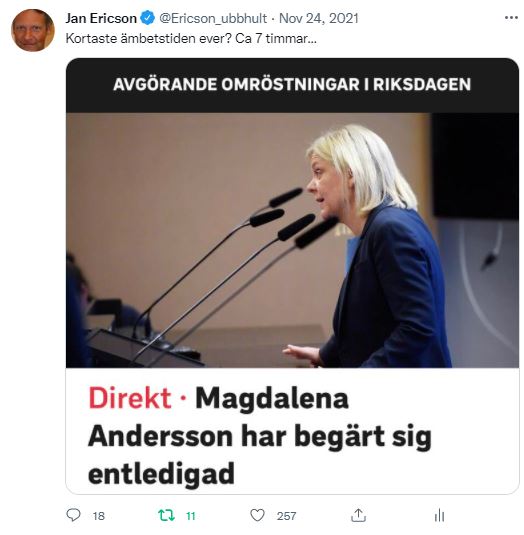Screen dimensions: 524x535
Task: Open Jan Ericson's profile avatar photo
Action: pos(33,30)
